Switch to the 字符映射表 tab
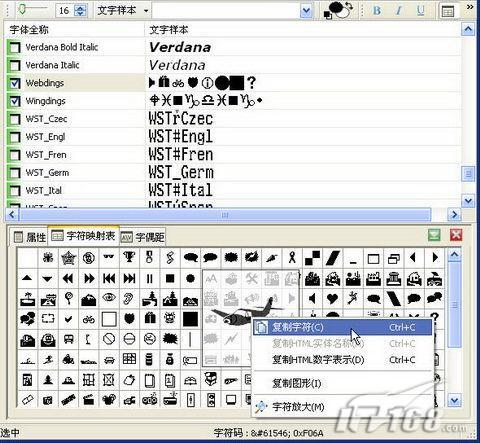Image resolution: width=480 pixels, height=443 pixels. pos(83,236)
